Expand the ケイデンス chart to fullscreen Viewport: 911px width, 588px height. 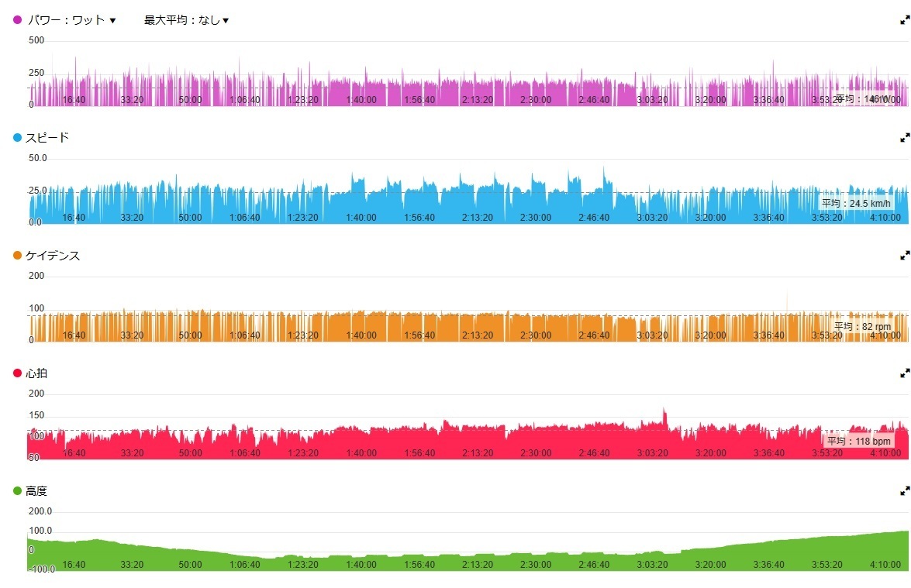coord(905,256)
